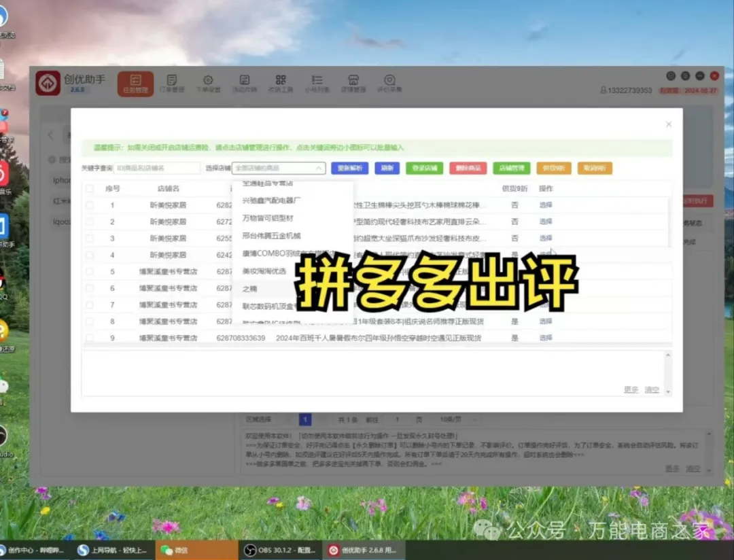Check the checkbox for row 1
Screen dimensions: 734x560
[90, 205]
